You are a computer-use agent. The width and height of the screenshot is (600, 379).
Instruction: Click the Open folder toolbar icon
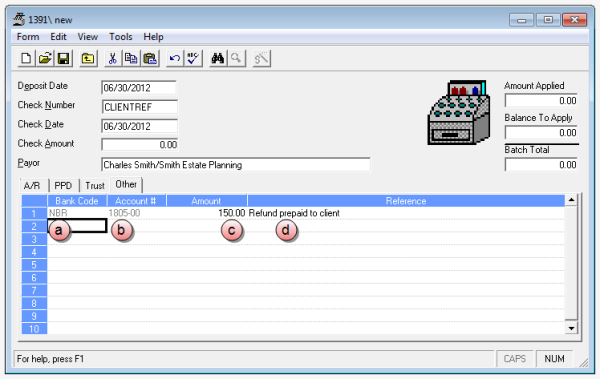click(45, 59)
